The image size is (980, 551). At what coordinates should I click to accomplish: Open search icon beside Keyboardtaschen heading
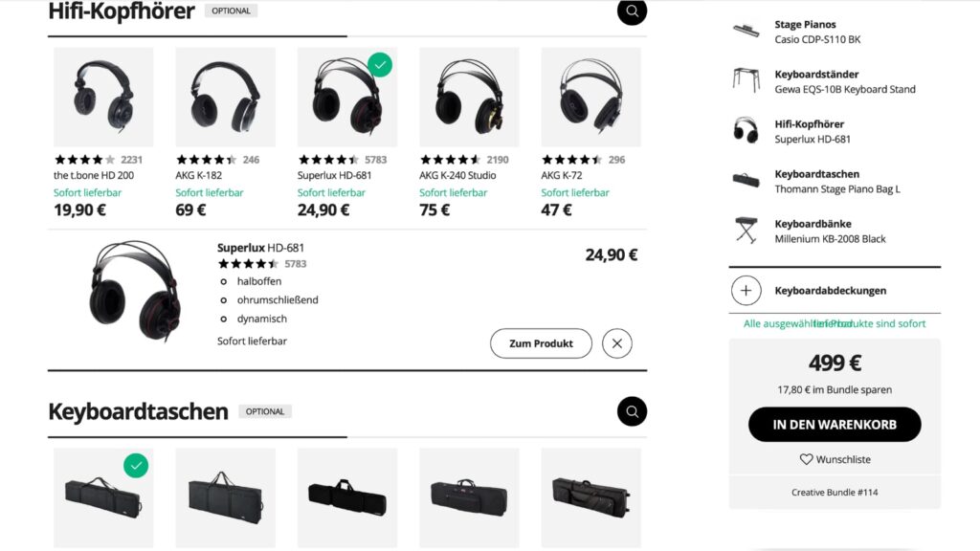click(632, 411)
